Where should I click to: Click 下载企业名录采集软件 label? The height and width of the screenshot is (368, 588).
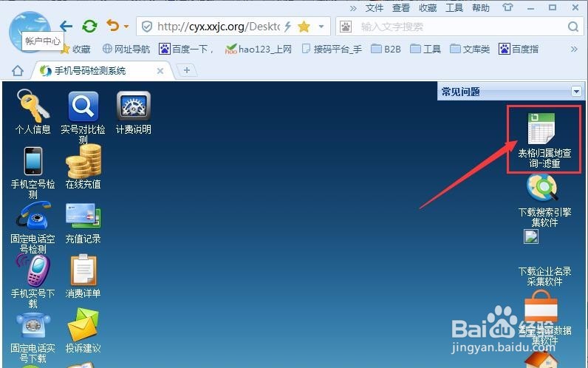(x=544, y=276)
